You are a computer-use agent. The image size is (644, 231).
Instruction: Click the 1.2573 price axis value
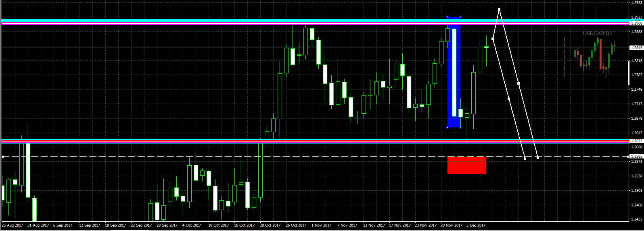(637, 162)
